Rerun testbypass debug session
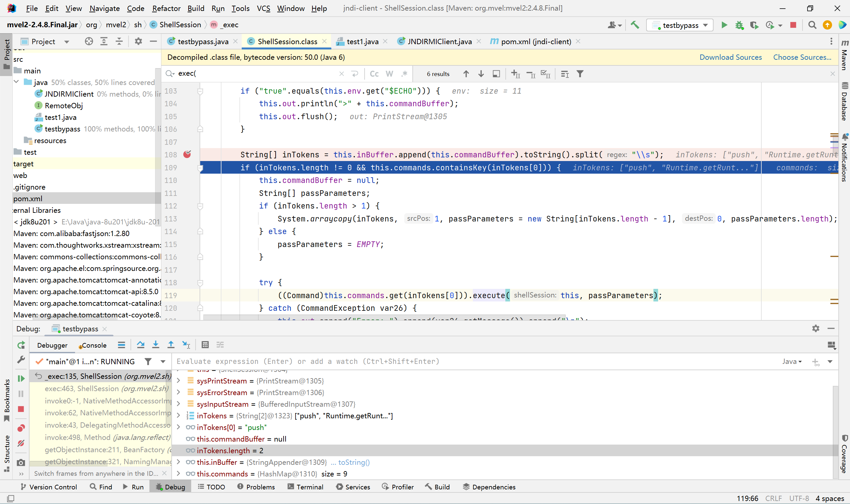The height and width of the screenshot is (504, 850). point(21,345)
